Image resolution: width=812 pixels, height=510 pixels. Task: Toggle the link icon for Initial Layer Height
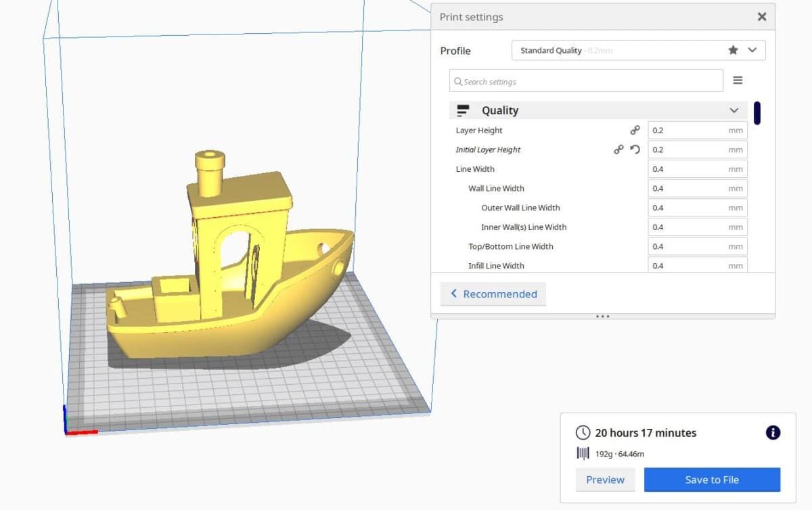(619, 149)
